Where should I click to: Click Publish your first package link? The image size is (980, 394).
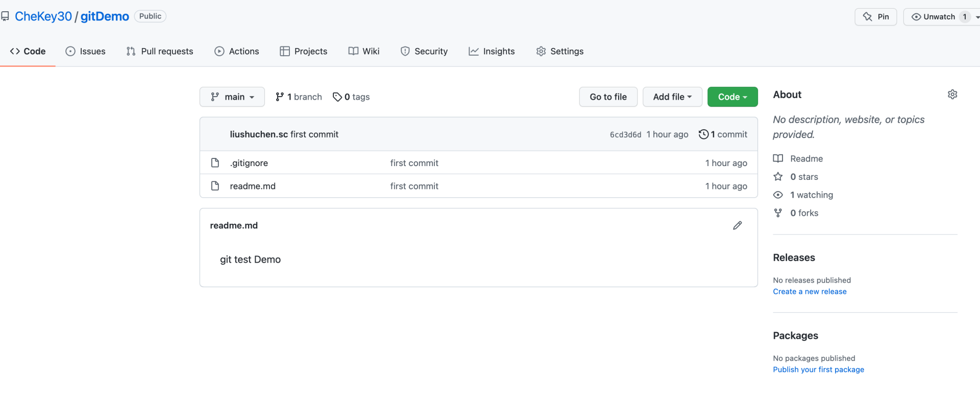[x=818, y=369]
